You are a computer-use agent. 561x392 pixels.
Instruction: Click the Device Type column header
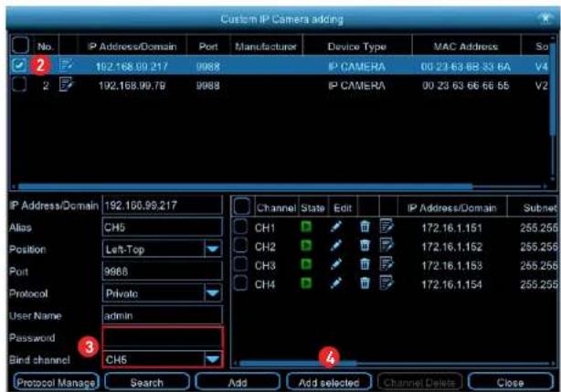tap(357, 46)
